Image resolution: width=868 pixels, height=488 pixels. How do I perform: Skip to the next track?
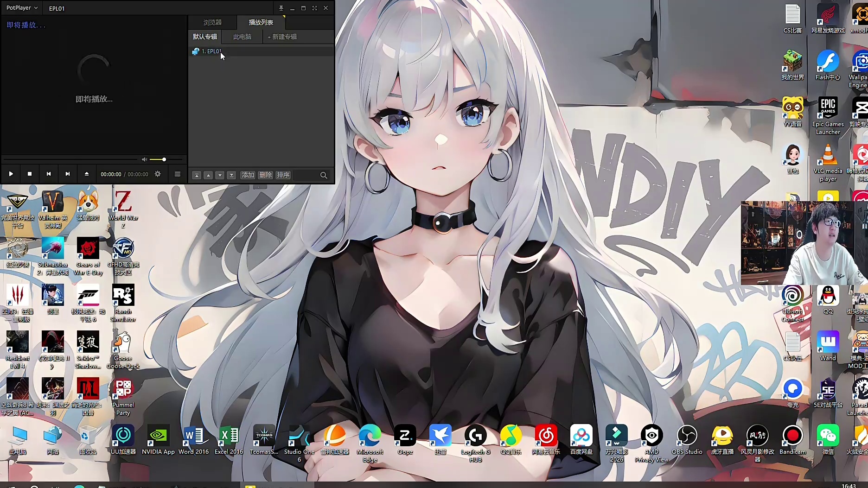click(x=68, y=174)
